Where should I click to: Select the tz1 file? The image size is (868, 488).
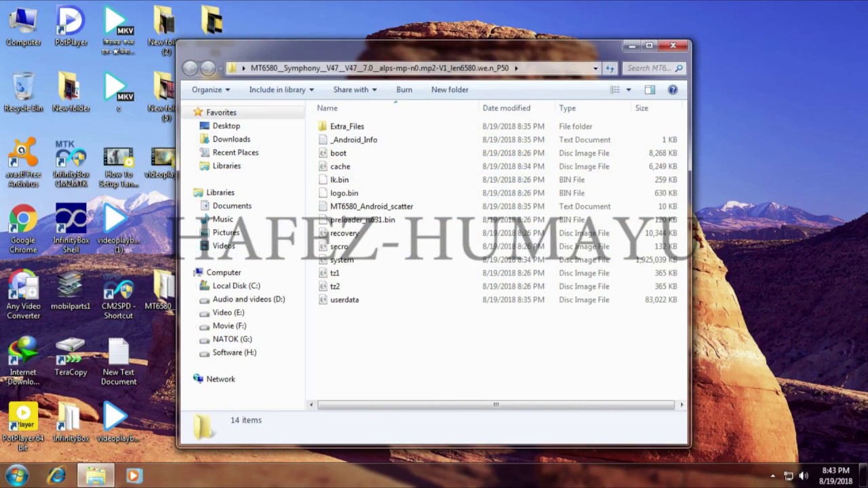tap(334, 273)
